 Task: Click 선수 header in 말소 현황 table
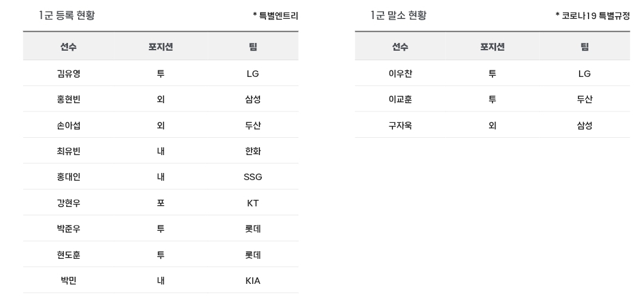coord(400,47)
